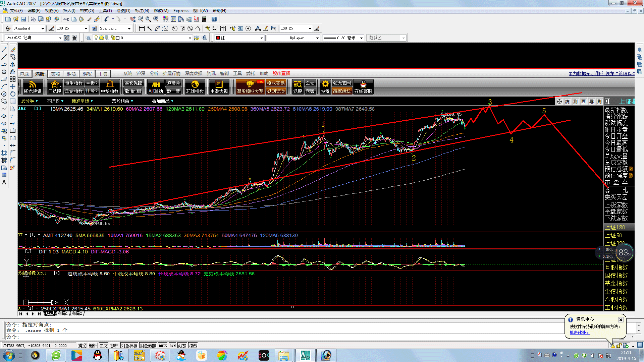The height and width of the screenshot is (362, 644).
Task: Select the Spline draw tool
Action: click(x=4, y=109)
